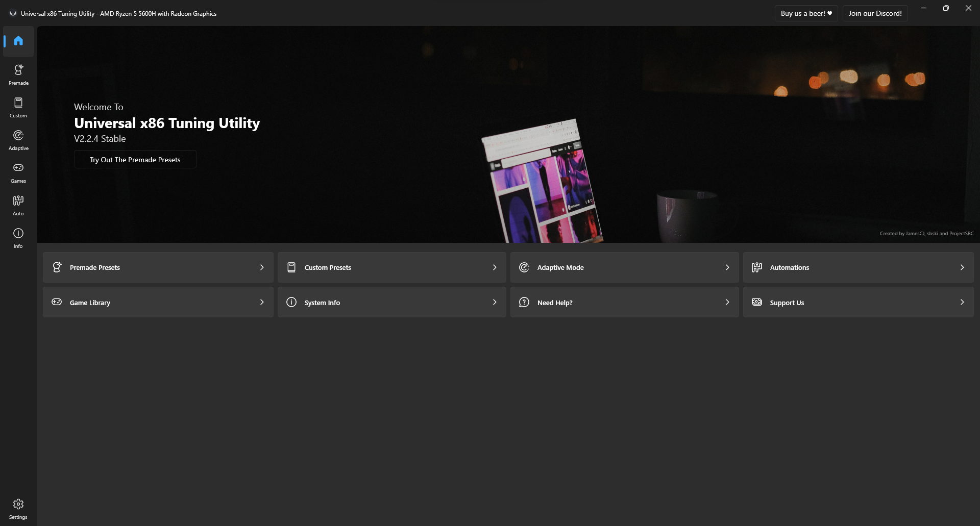
Task: Close the Universal x86 Tuning Utility window
Action: tap(968, 8)
